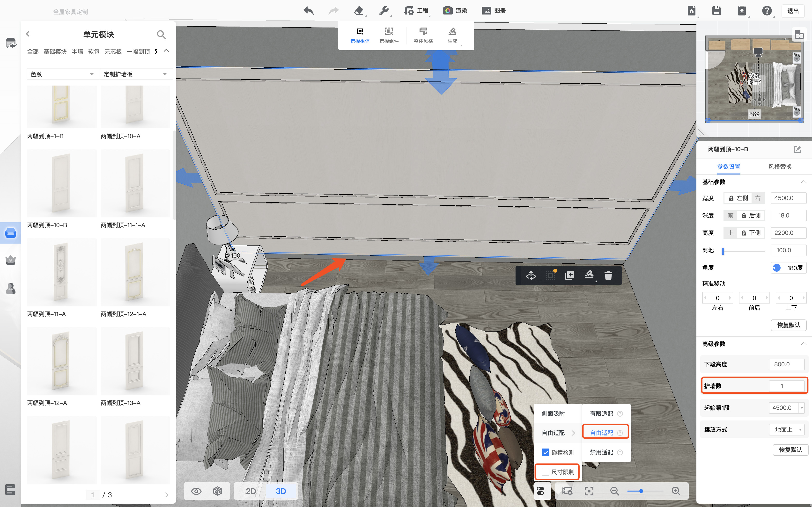812x507 pixels.
Task: Click the duplicate icon in floating toolbar
Action: coord(569,275)
